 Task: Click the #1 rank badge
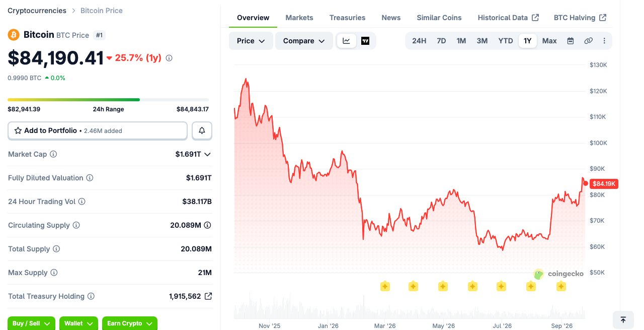(x=100, y=35)
